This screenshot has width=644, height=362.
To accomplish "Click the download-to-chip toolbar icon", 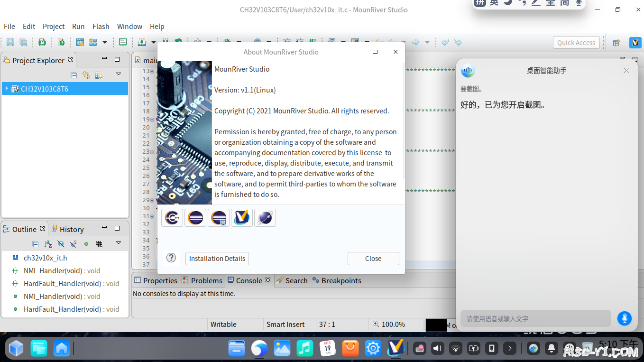I will pyautogui.click(x=141, y=42).
